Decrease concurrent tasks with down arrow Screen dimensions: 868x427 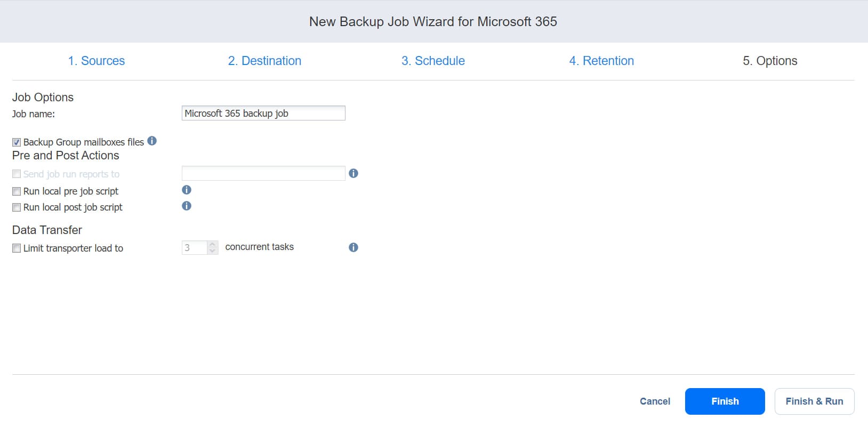click(x=212, y=251)
